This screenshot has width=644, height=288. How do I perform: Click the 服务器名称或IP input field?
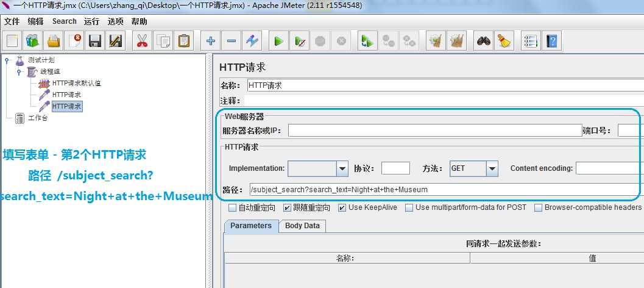pos(435,131)
